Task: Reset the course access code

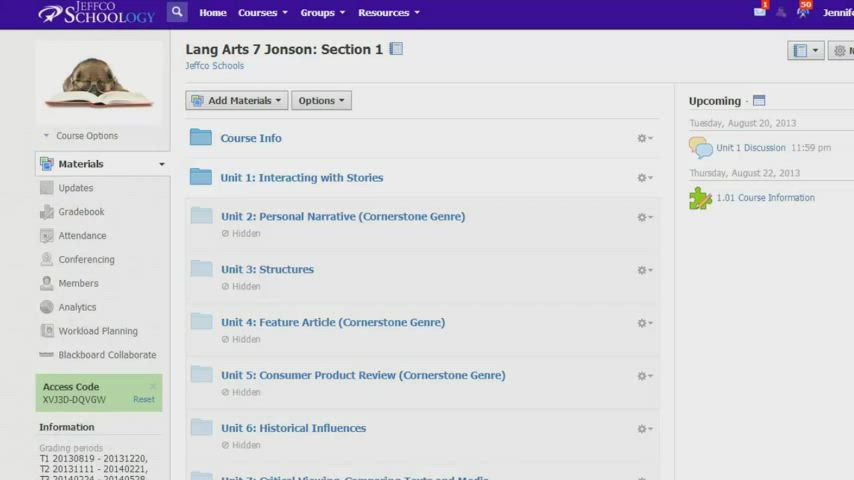Action: [x=144, y=400]
